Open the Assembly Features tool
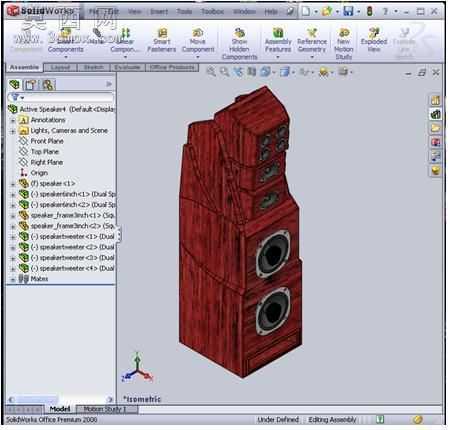450x430 pixels. point(278,41)
